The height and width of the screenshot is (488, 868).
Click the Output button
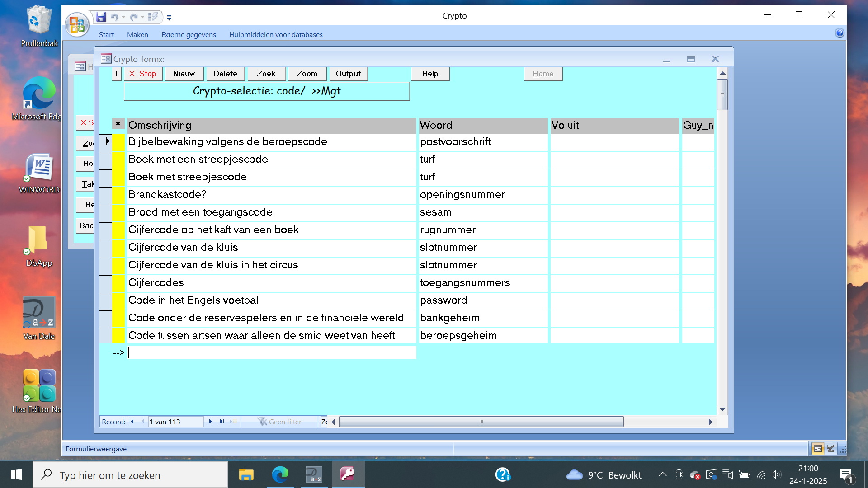point(348,74)
